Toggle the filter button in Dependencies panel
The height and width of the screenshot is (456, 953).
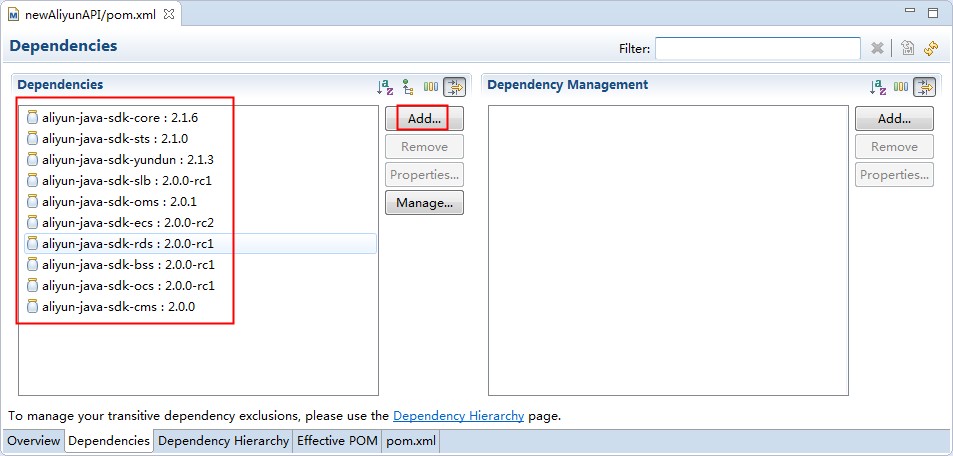[x=454, y=87]
